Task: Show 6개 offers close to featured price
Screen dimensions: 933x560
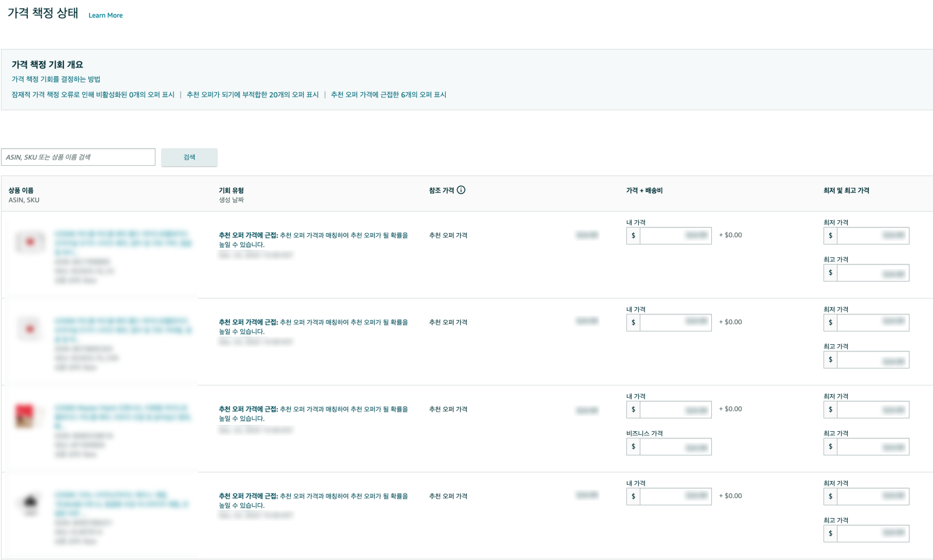Action: click(x=388, y=95)
